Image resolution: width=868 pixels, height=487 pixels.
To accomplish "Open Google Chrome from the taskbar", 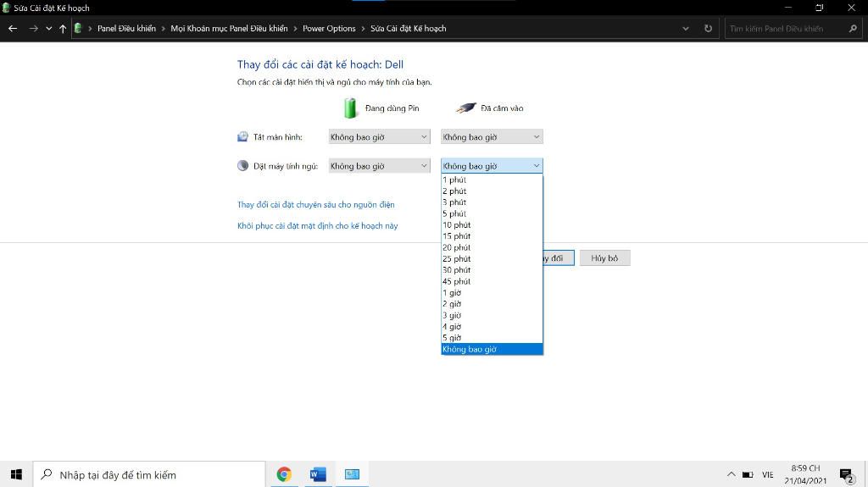I will coord(284,474).
